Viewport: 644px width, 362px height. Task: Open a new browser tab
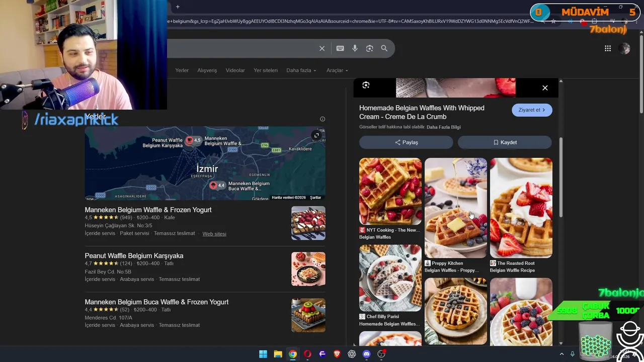coord(178,7)
